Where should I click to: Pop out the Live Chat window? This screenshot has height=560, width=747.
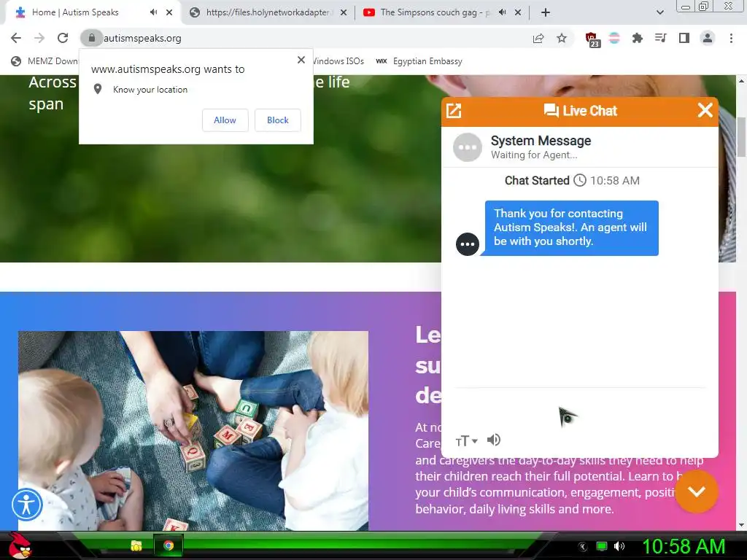tap(454, 111)
